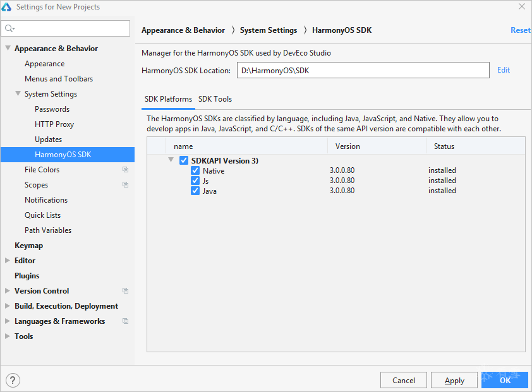
Task: Uncheck the Native SDK checkbox
Action: 195,170
